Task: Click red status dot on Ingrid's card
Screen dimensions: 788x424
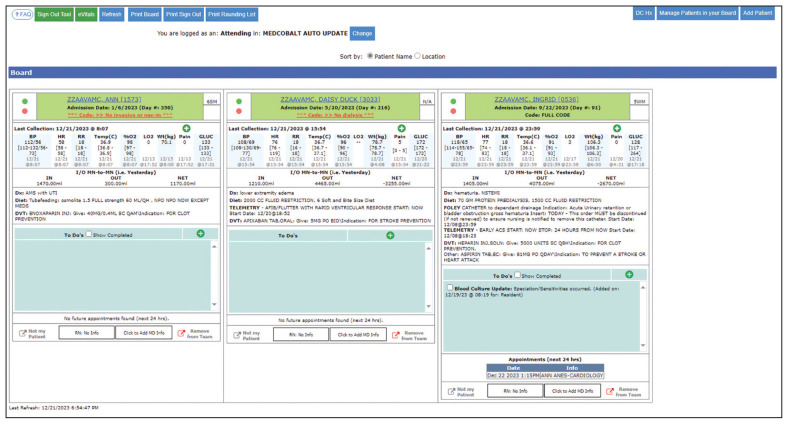Action: (x=453, y=111)
